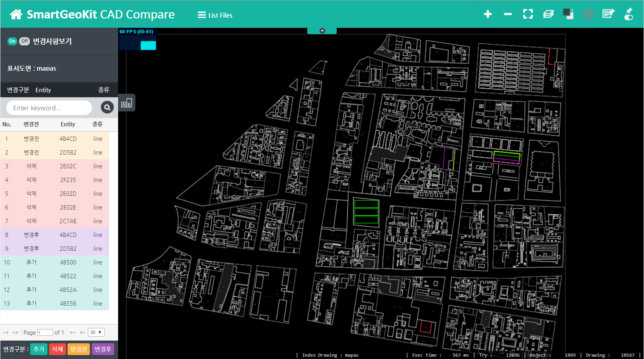This screenshot has height=359, width=644.
Task: Filter by 삭제 change type
Action: click(57, 349)
